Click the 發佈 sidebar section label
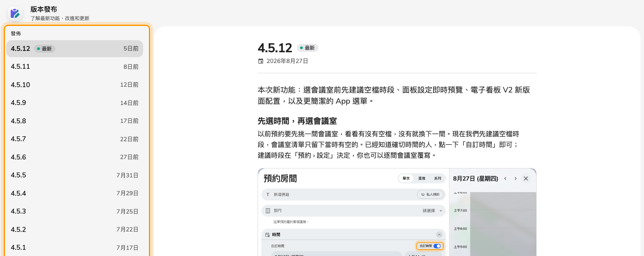The height and width of the screenshot is (256, 644). coord(16,34)
